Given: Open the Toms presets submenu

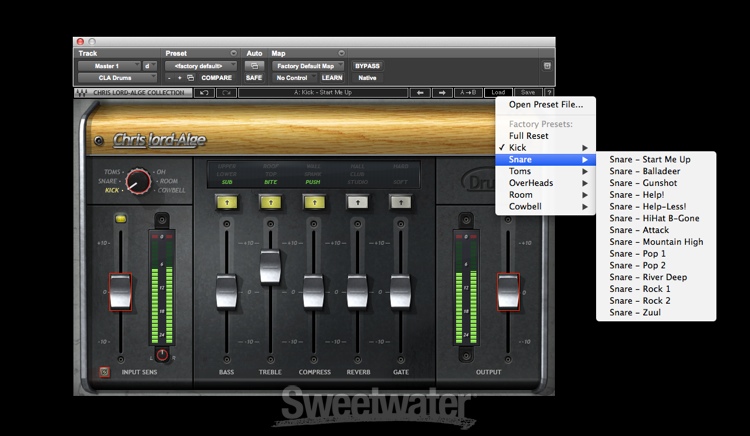Looking at the screenshot, I should 545,171.
